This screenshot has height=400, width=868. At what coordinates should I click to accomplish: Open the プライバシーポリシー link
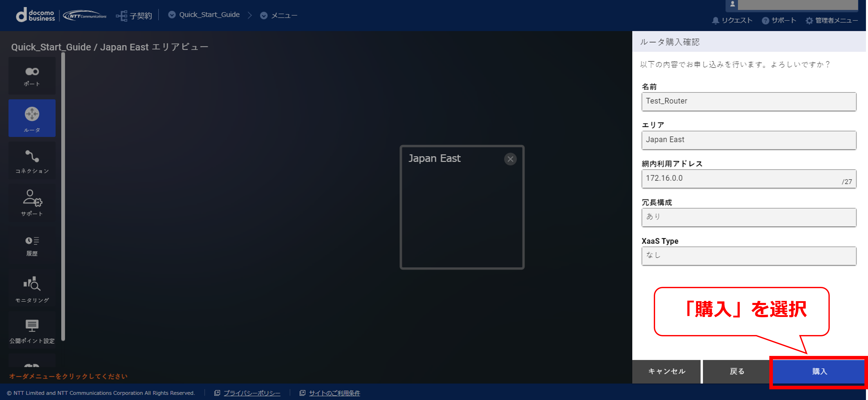click(252, 393)
